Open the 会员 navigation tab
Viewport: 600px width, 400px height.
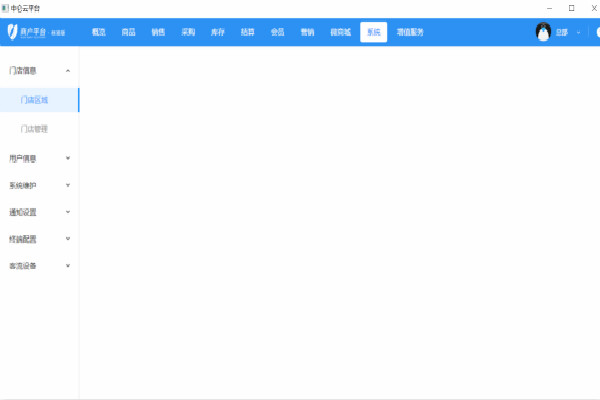(277, 32)
